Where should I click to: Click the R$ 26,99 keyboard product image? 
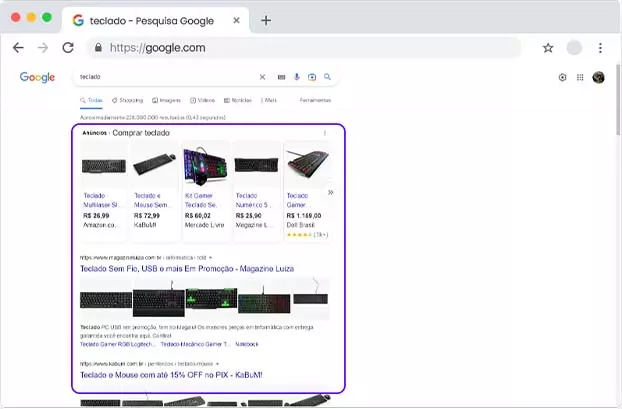point(104,166)
